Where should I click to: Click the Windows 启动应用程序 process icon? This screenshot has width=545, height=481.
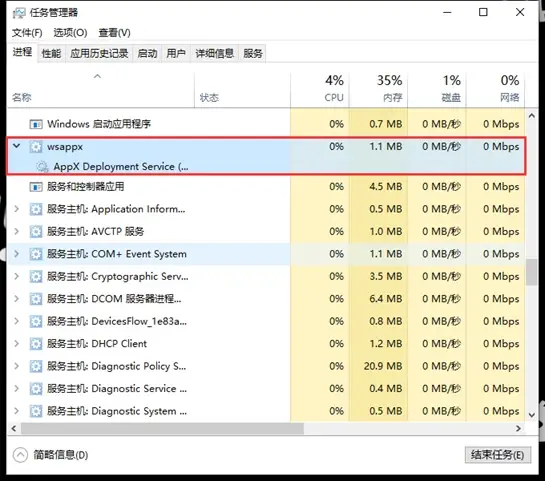click(35, 124)
